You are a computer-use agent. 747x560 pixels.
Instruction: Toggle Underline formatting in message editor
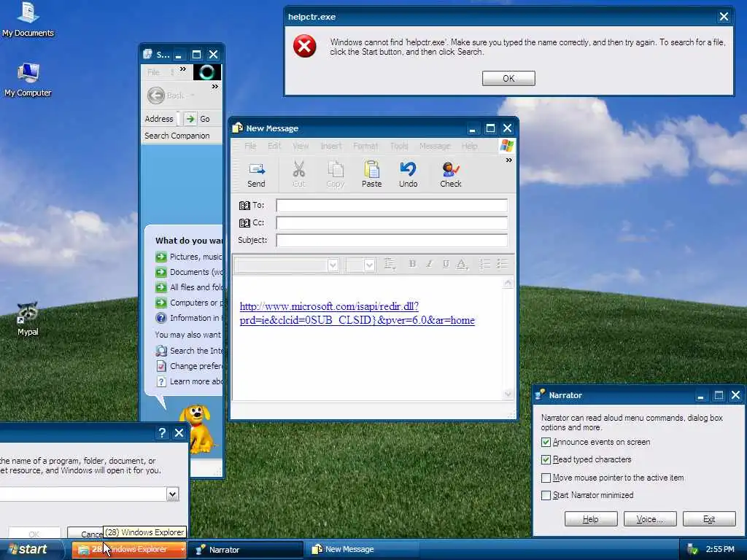pyautogui.click(x=446, y=264)
